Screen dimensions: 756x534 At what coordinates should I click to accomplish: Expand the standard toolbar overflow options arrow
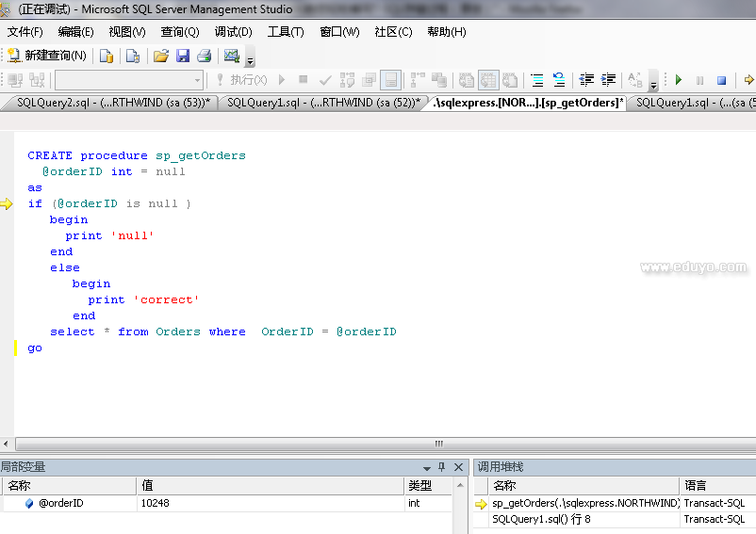click(x=250, y=59)
